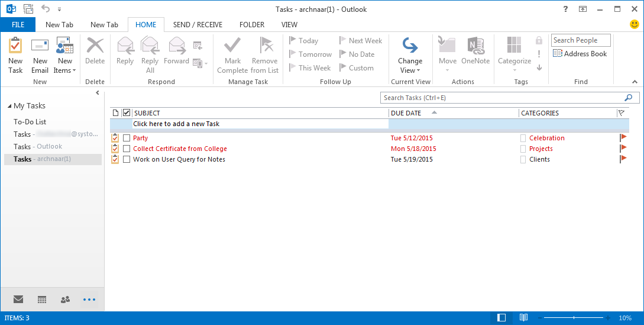Open Quick Access Toolbar customize dropdown
644x325 pixels.
point(60,9)
